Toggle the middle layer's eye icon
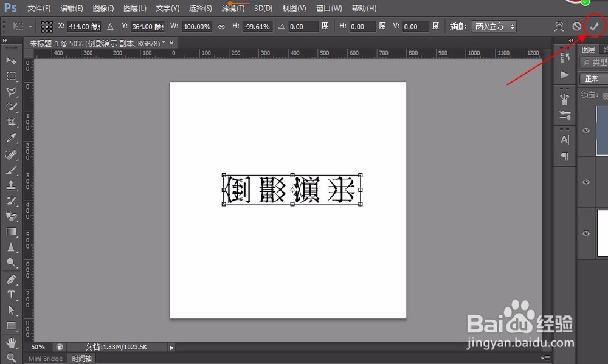The width and height of the screenshot is (608, 364). pyautogui.click(x=586, y=182)
